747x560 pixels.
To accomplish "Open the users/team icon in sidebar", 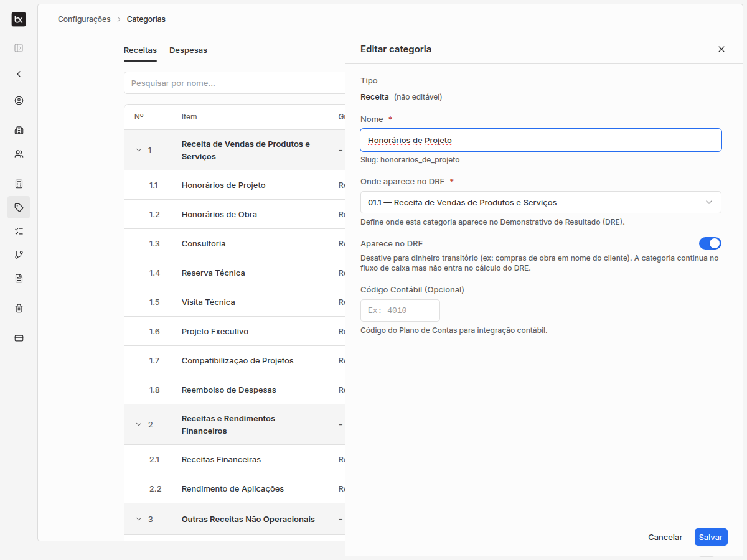I will click(19, 154).
